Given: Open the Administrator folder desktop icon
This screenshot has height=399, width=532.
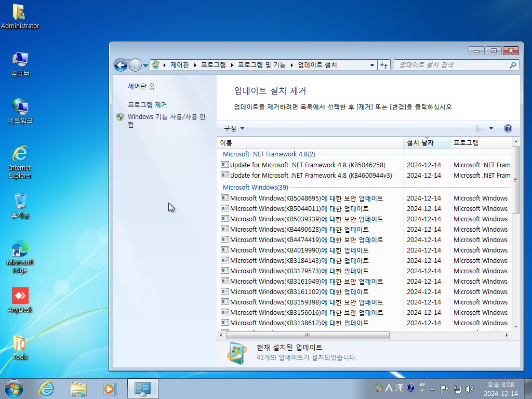Looking at the screenshot, I should [20, 16].
